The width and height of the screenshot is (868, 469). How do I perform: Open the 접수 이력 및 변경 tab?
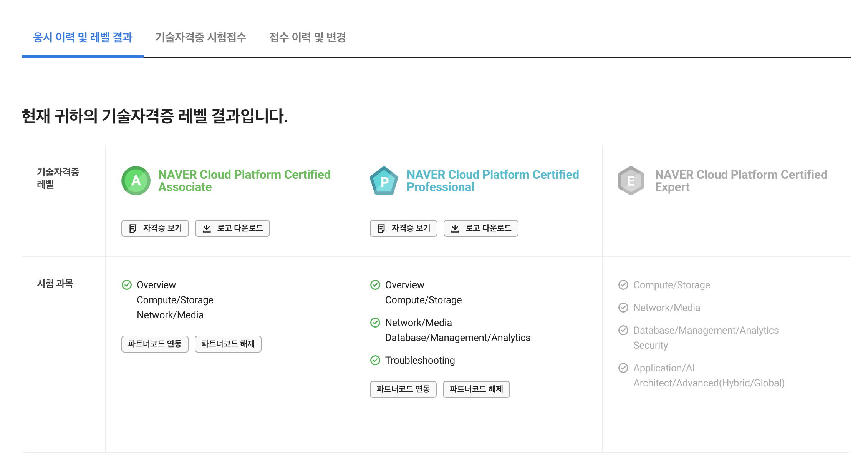(308, 37)
